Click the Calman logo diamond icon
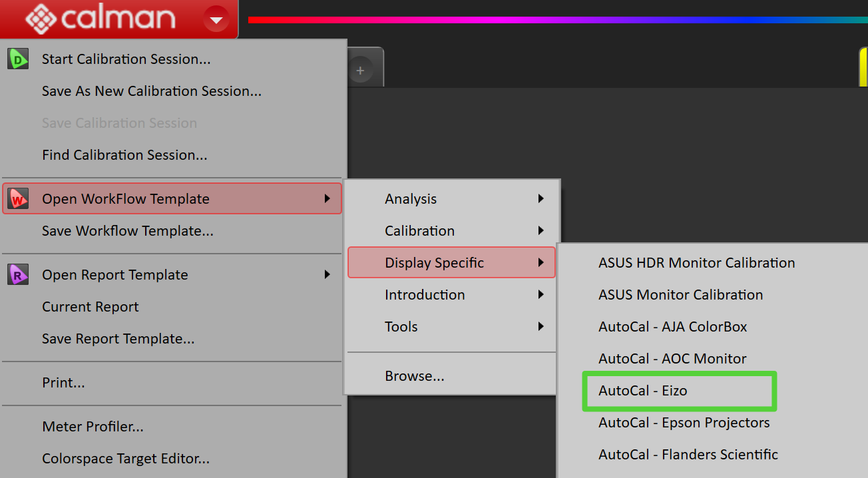 click(41, 19)
